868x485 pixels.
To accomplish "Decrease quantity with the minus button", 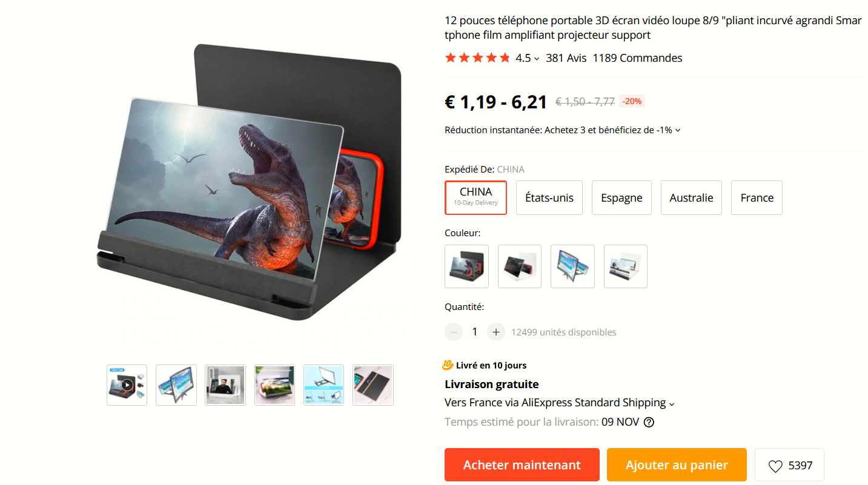I will tap(454, 332).
